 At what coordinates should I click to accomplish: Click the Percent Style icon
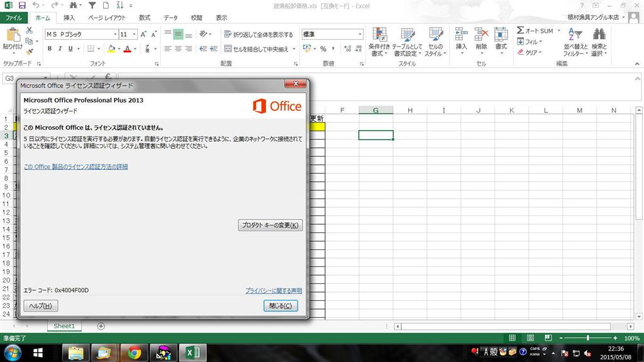tap(323, 48)
